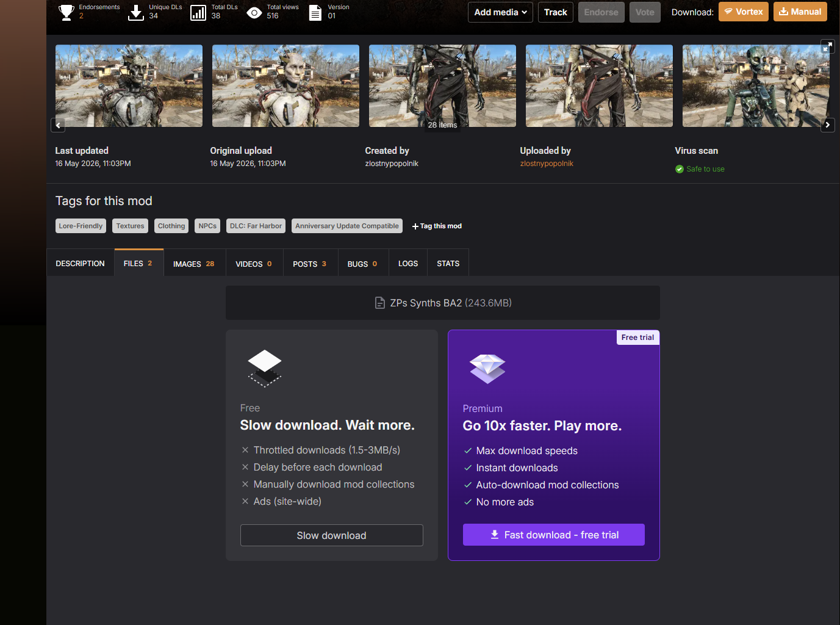
Task: Select the Clothing tag
Action: (x=171, y=226)
